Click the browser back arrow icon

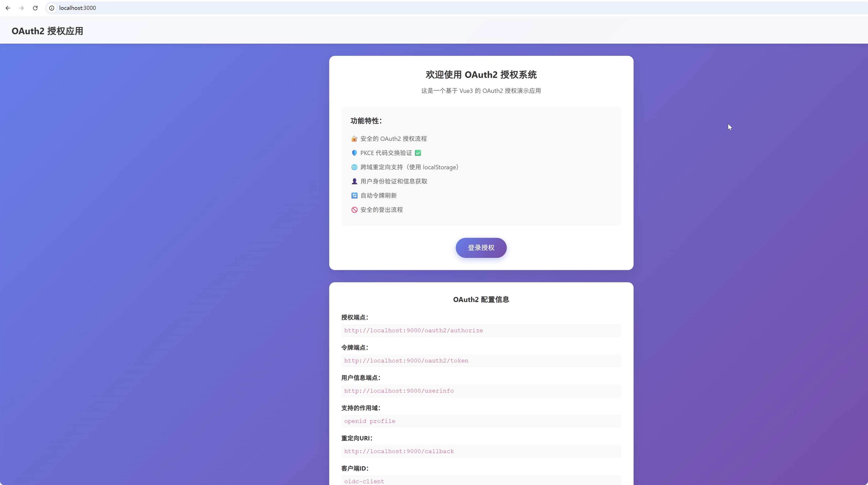8,8
